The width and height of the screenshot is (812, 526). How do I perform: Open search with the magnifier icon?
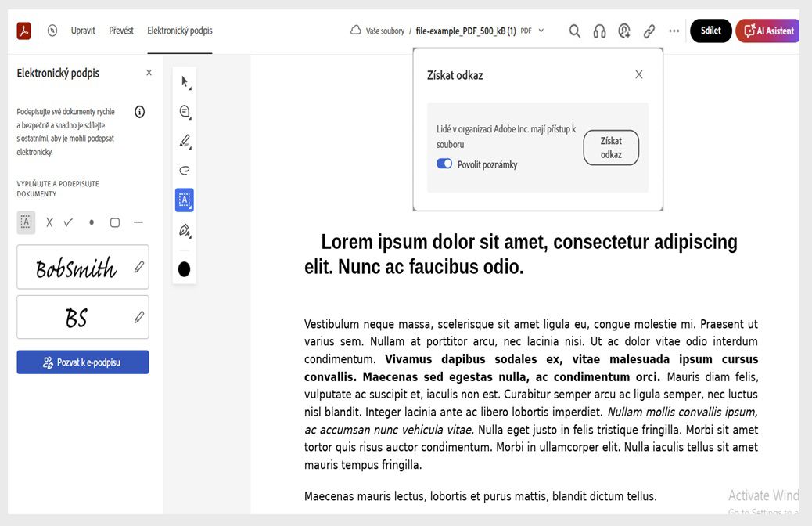click(574, 31)
